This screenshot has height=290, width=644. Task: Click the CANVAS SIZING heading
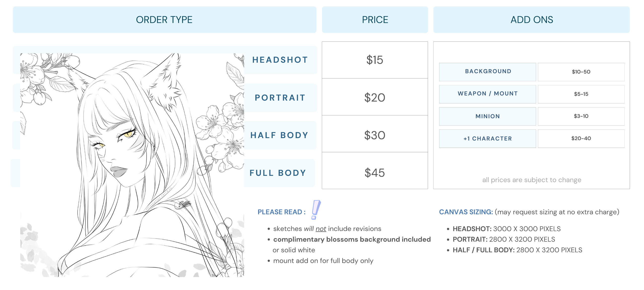[466, 212]
